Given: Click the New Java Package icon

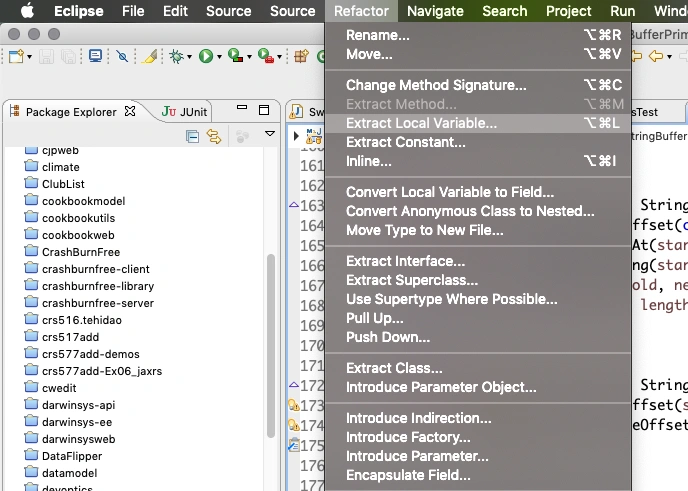Looking at the screenshot, I should click(301, 56).
